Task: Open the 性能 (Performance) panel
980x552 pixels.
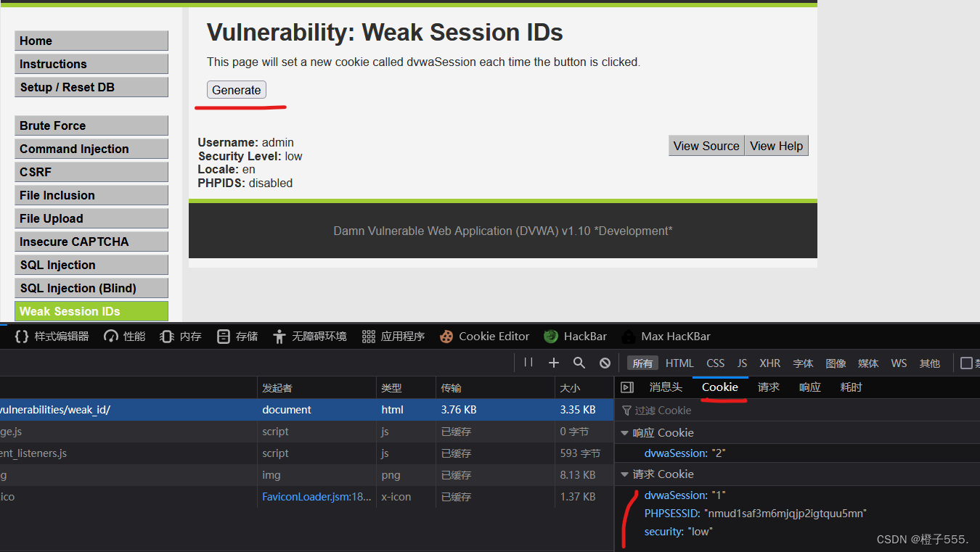Action: tap(123, 336)
